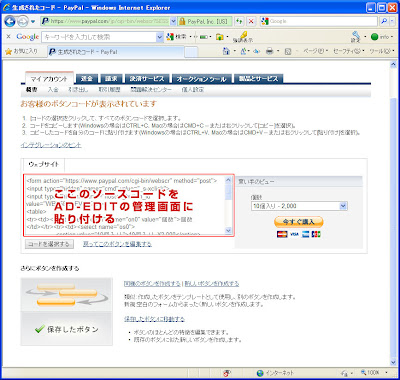Viewport: 400px width, 380px height.
Task: Select the マイ アカウント PayPal tab
Action: [x=49, y=79]
